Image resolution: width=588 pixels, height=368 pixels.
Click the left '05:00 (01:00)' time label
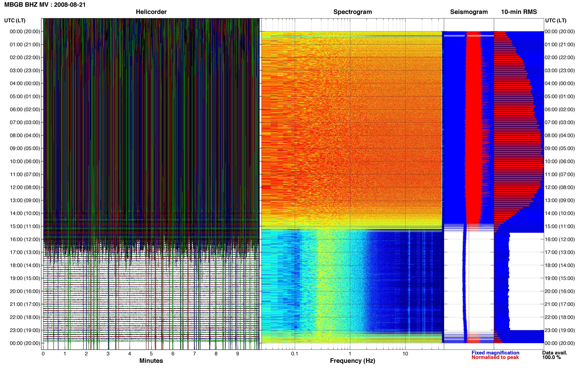pyautogui.click(x=25, y=96)
